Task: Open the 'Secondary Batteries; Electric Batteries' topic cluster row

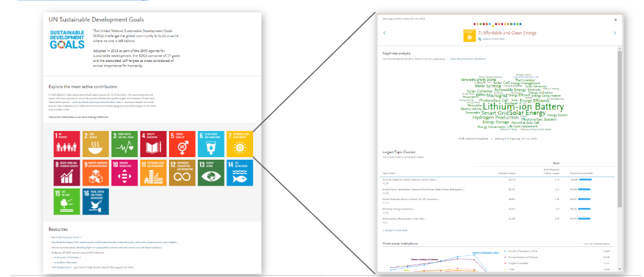Action: point(498,181)
